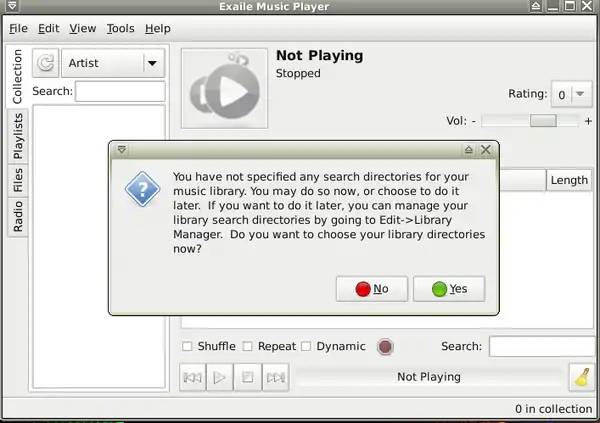
Task: Click No to dismiss the dialog
Action: click(x=372, y=289)
